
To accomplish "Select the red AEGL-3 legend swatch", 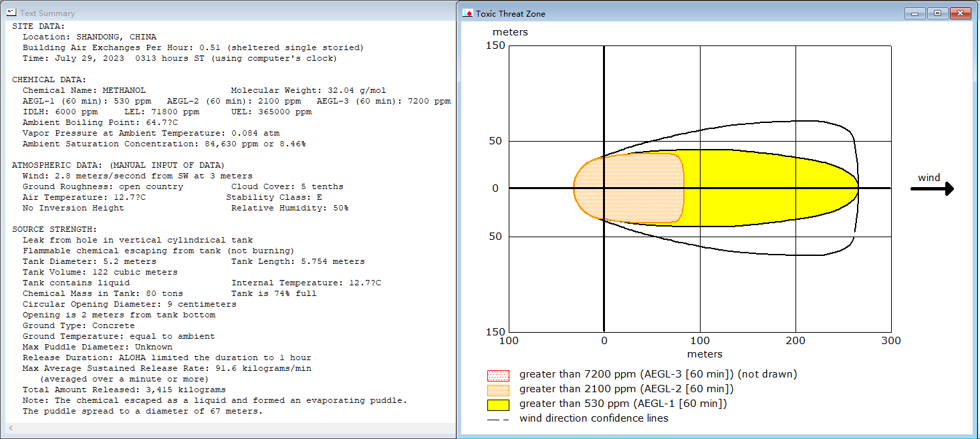I will (x=498, y=375).
